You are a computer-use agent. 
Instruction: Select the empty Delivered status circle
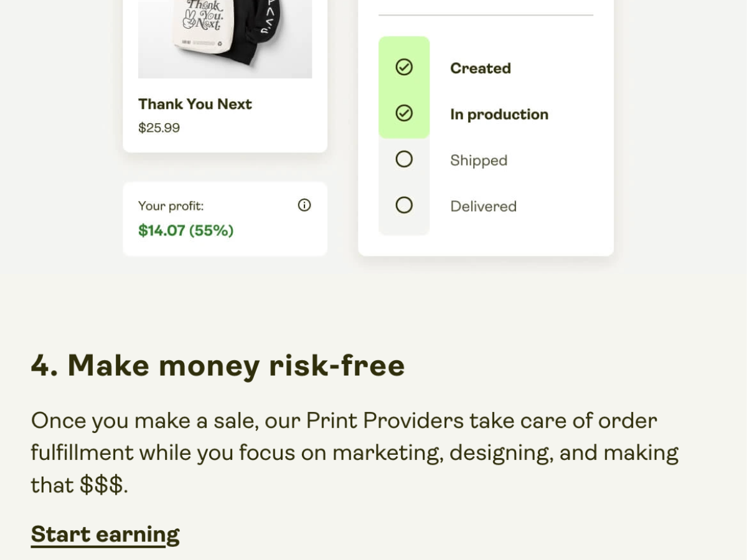(x=404, y=205)
